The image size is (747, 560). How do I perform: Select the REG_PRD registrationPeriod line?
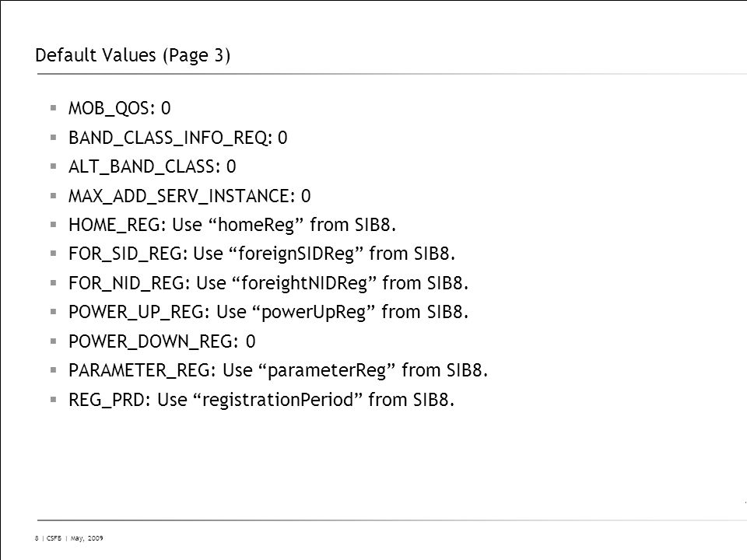pos(261,400)
